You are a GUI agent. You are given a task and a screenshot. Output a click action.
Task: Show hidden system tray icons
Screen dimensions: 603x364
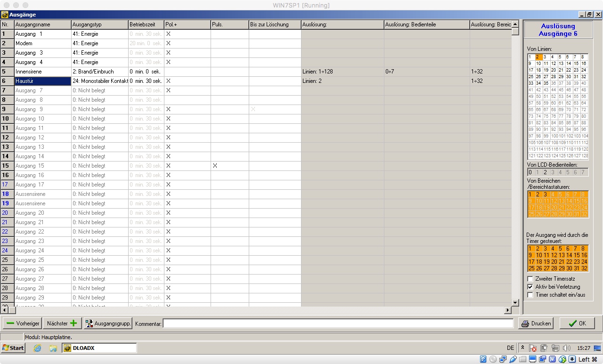point(522,348)
